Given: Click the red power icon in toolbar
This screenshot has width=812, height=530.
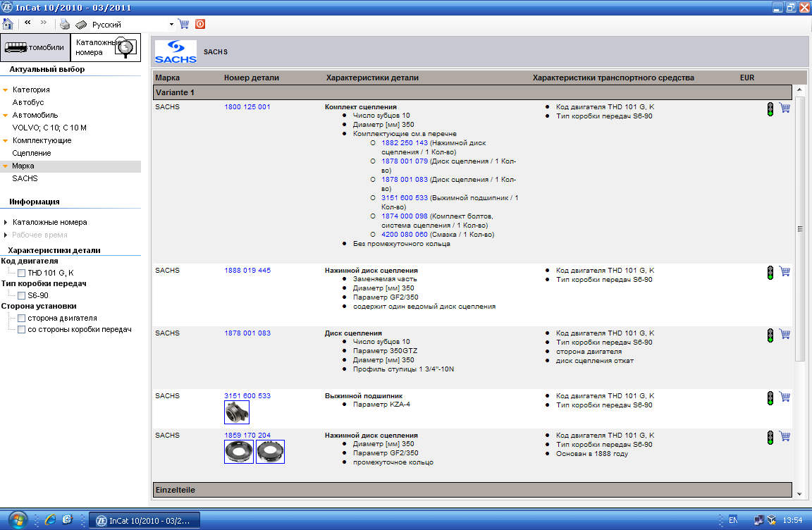Looking at the screenshot, I should click(200, 24).
